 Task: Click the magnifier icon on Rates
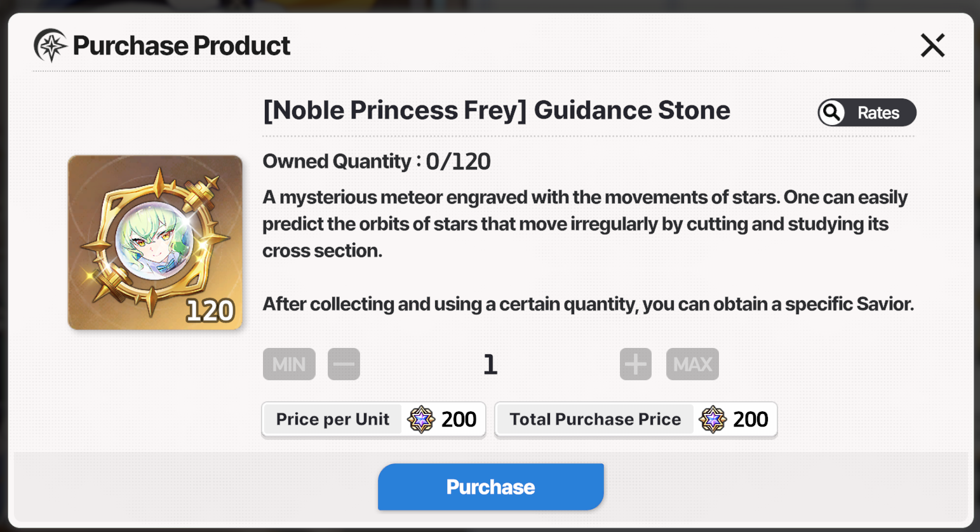click(x=832, y=113)
